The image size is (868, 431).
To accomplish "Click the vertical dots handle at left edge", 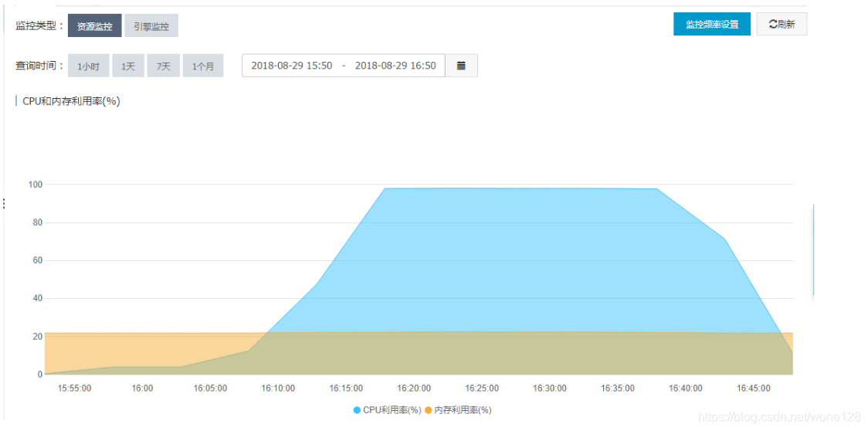I will [x=4, y=204].
